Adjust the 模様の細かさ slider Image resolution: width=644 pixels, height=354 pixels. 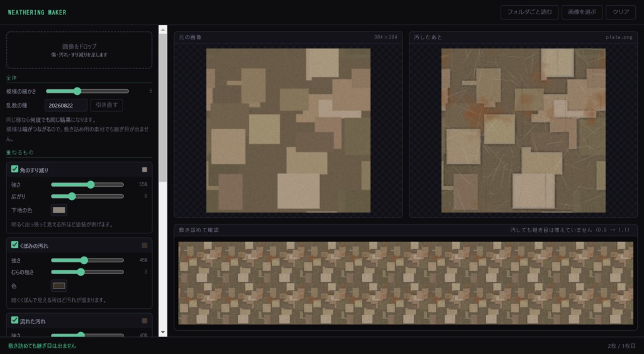(x=87, y=91)
